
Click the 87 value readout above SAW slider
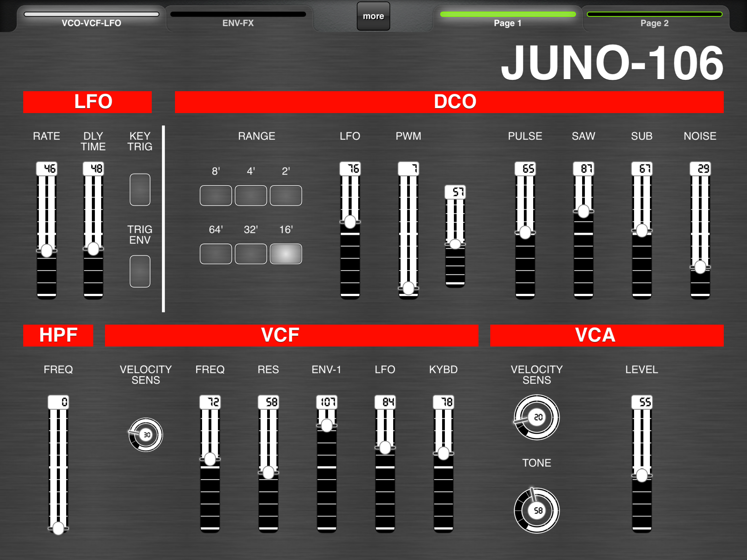coord(583,168)
